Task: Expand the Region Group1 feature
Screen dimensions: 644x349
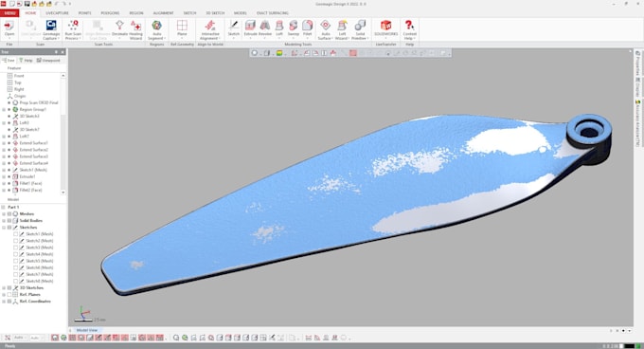Action: coord(4,109)
